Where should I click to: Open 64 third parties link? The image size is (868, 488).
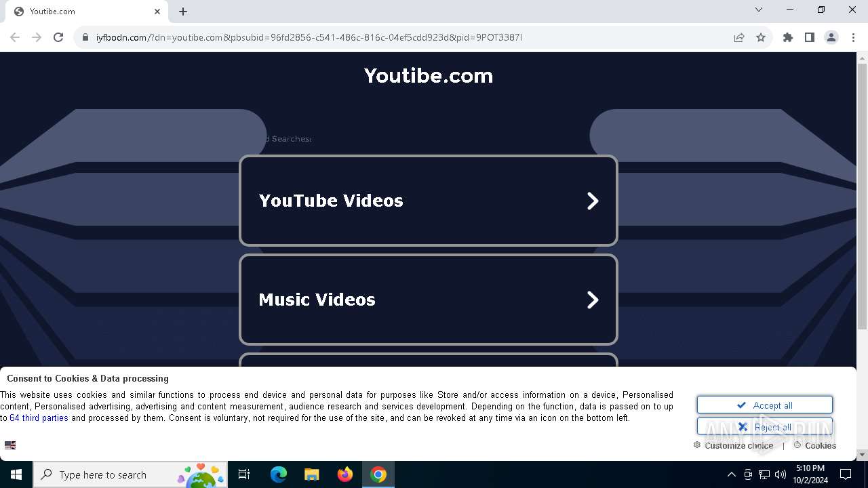pyautogui.click(x=39, y=418)
